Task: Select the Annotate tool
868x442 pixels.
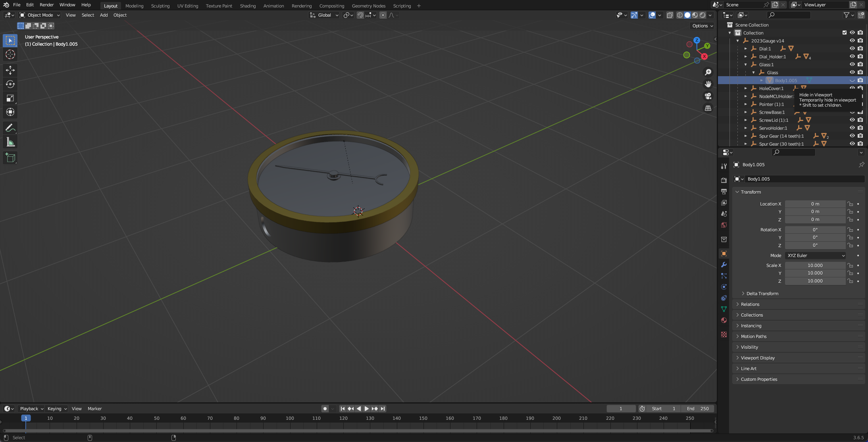Action: 10,128
